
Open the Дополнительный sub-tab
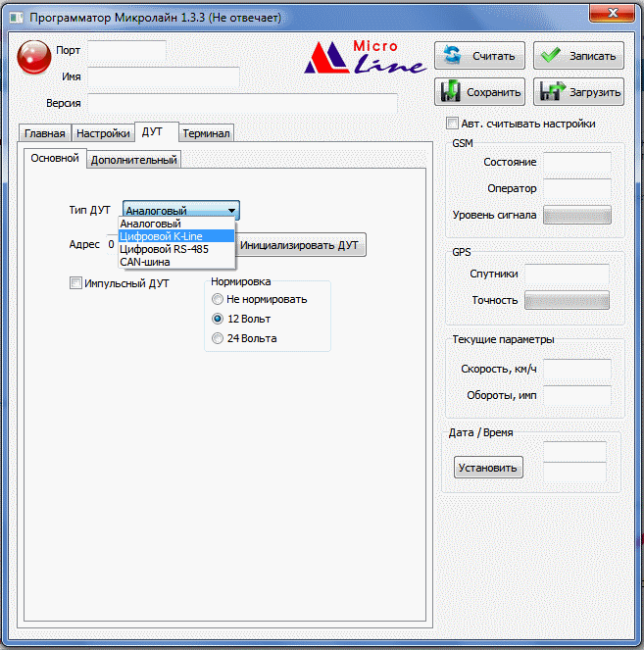133,160
